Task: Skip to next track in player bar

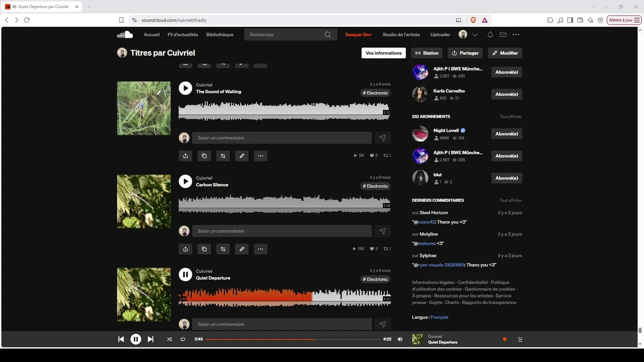Action: tap(150, 339)
